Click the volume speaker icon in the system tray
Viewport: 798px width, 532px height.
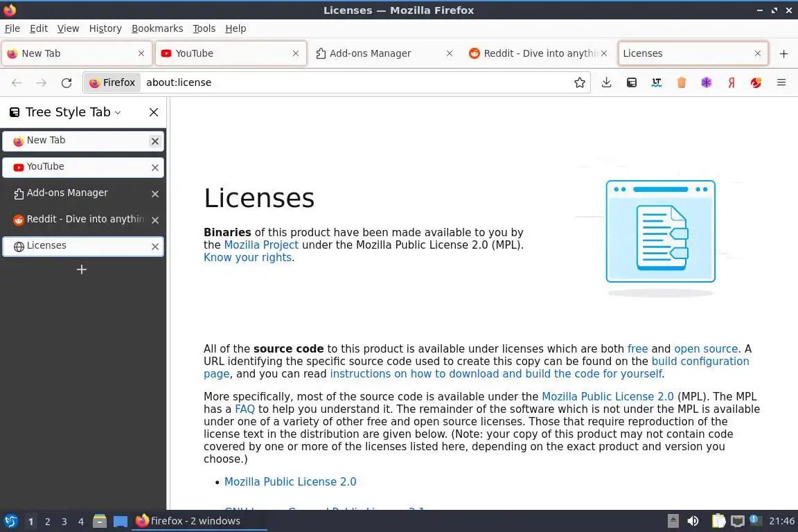tap(693, 521)
